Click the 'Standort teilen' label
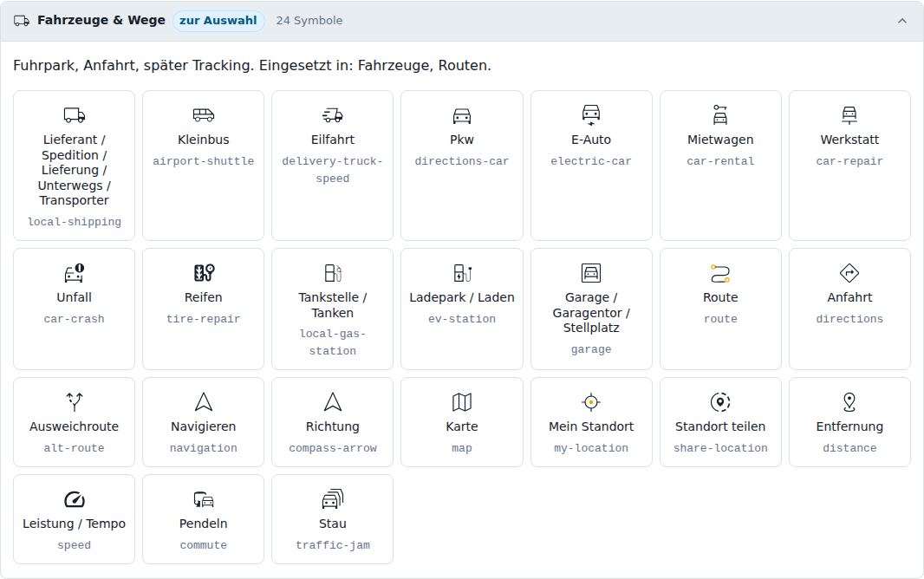The image size is (924, 579). tap(720, 426)
